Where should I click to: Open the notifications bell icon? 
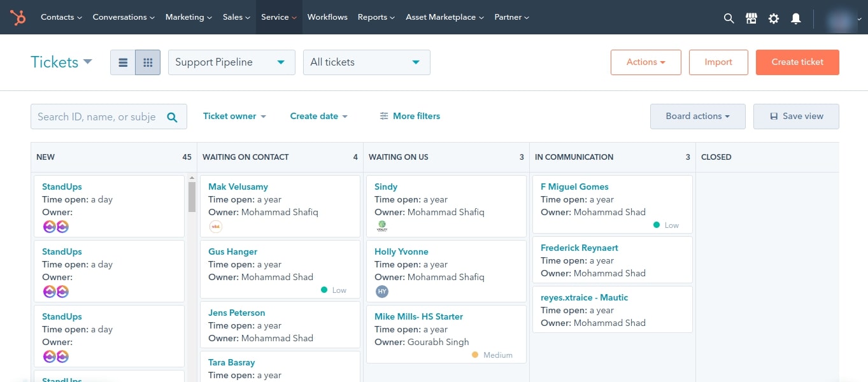(795, 18)
